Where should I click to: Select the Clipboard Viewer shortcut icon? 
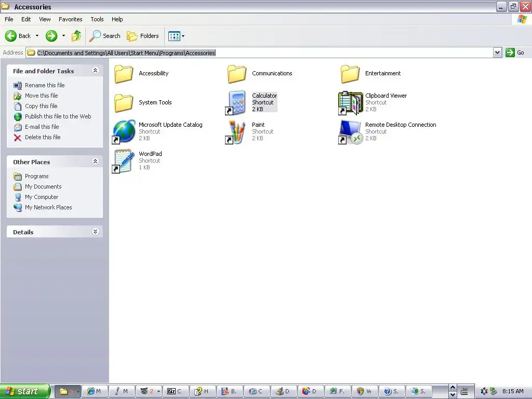[350, 103]
